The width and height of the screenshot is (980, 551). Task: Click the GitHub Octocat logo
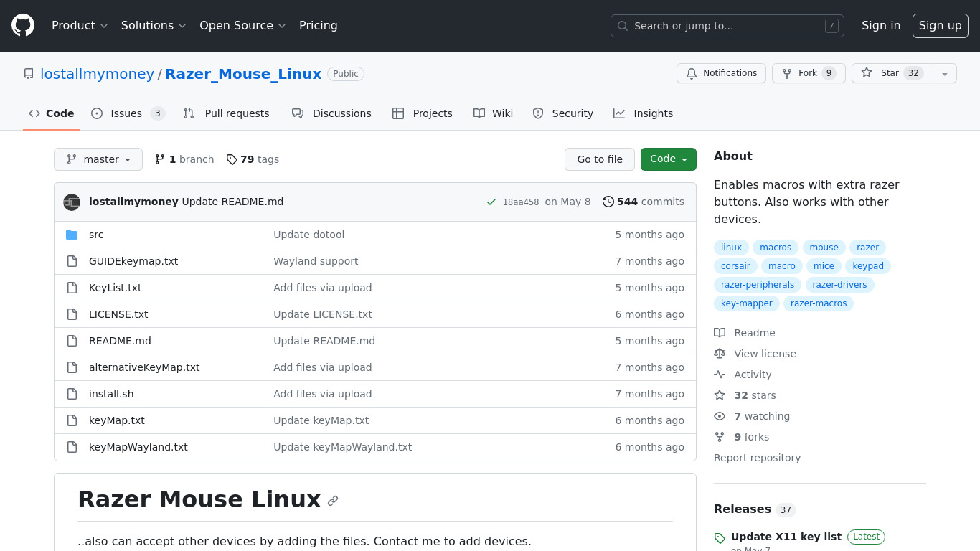pos(23,25)
